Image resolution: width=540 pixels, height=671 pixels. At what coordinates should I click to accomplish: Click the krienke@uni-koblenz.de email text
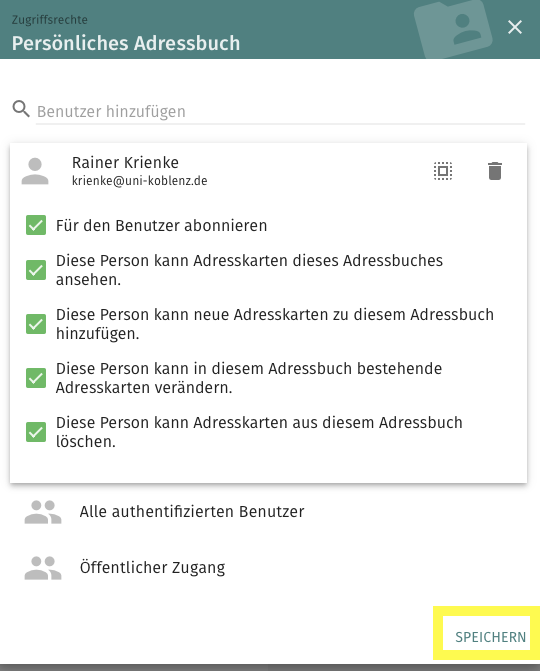coord(139,181)
